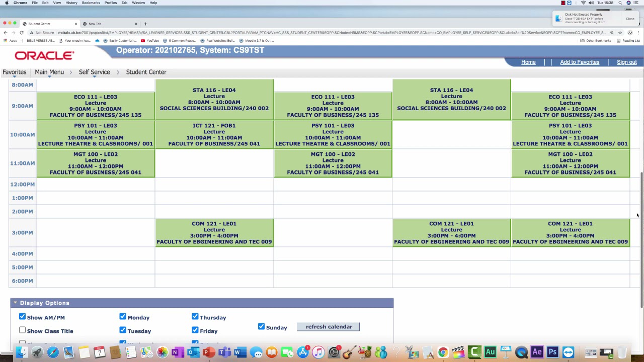This screenshot has width=644, height=362.
Task: Open the Window menu
Action: coord(138,3)
